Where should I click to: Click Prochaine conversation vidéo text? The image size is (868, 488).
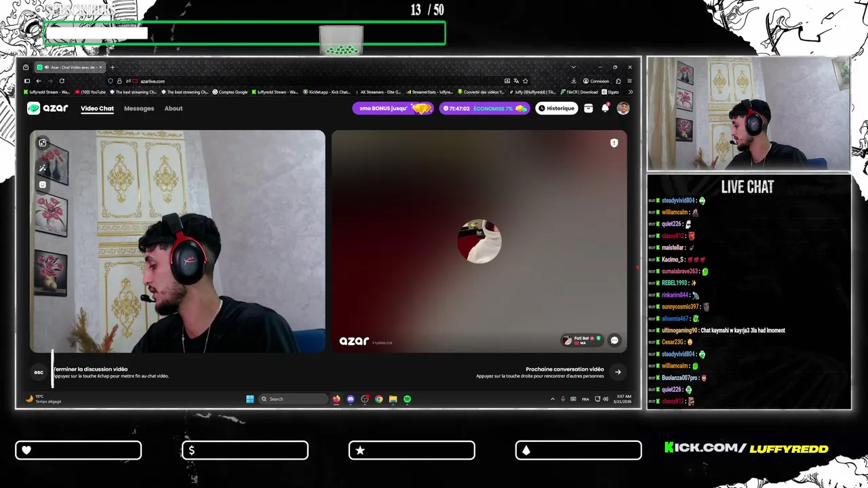[565, 369]
